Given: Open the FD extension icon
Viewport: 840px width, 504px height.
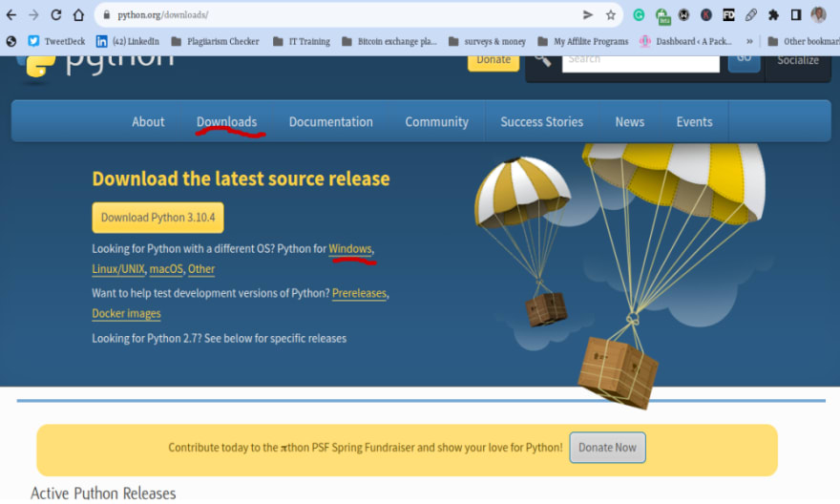Looking at the screenshot, I should (x=728, y=15).
